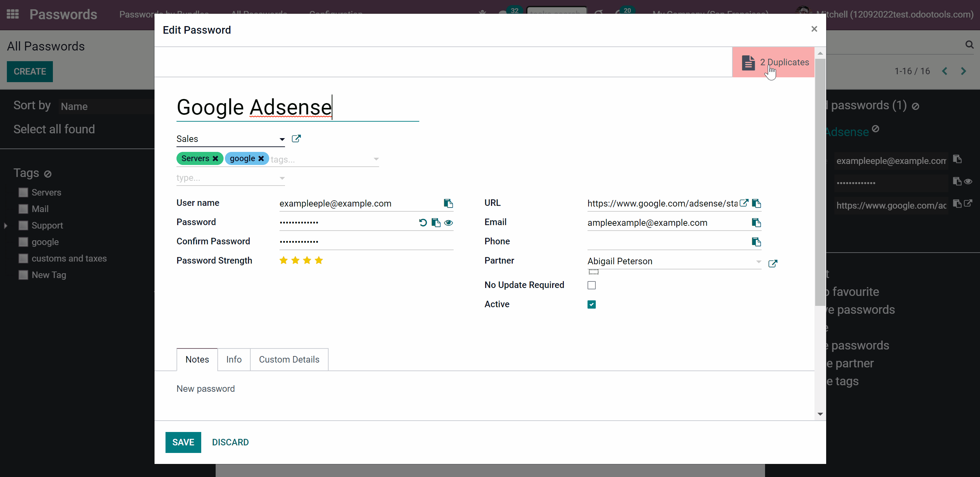The width and height of the screenshot is (980, 477).
Task: Toggle the No Update Required checkbox
Action: [x=592, y=285]
